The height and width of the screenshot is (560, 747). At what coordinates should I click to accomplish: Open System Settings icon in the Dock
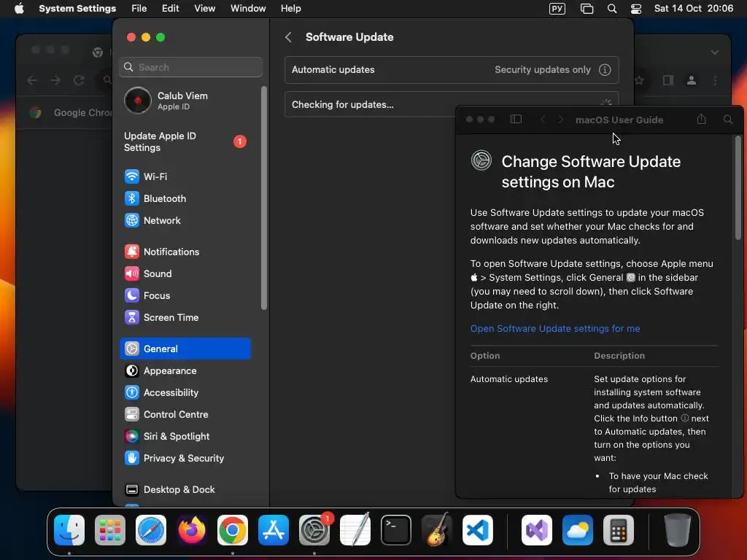click(x=314, y=530)
